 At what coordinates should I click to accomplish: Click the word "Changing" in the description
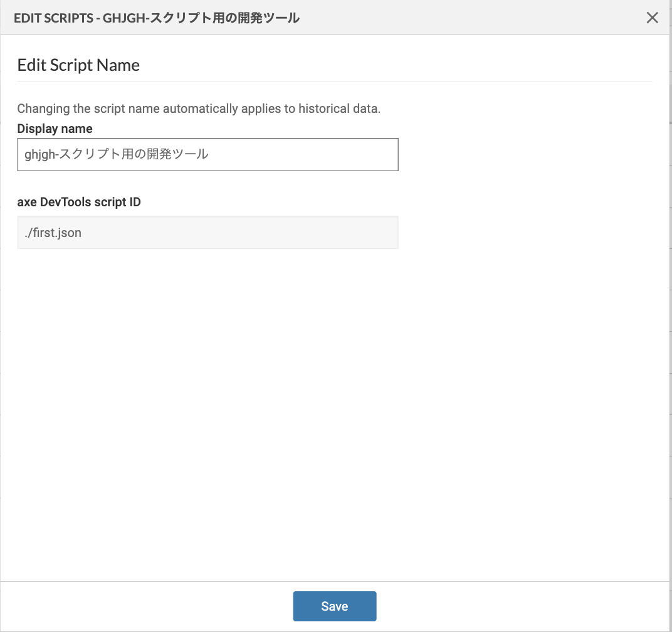click(41, 108)
